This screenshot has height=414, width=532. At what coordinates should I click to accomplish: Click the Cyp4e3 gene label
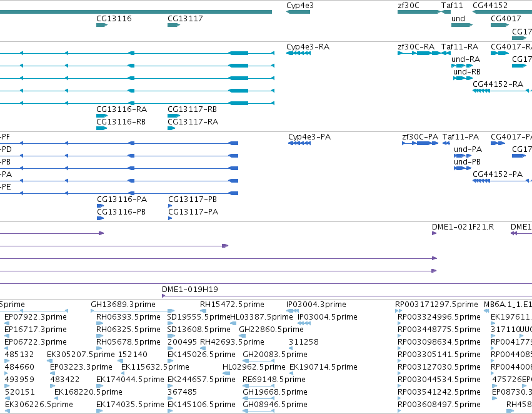tap(300, 6)
